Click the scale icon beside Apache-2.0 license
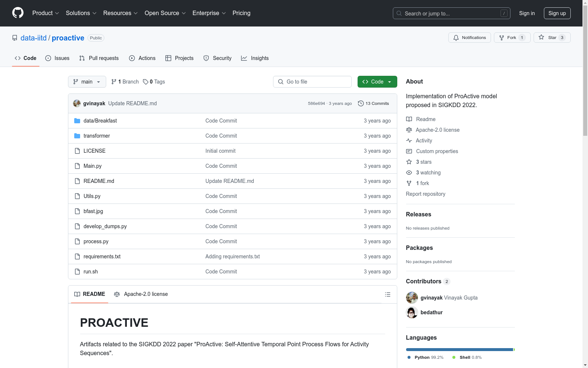This screenshot has height=368, width=588. pyautogui.click(x=409, y=130)
